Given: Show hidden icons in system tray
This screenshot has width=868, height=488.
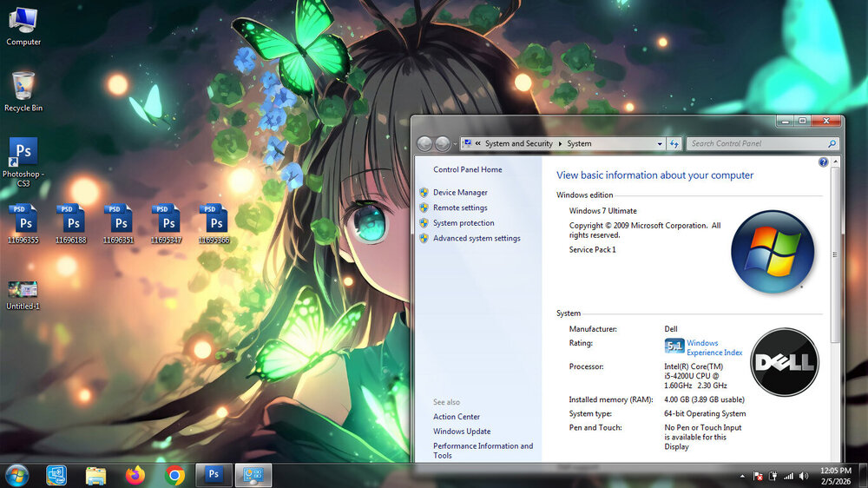Looking at the screenshot, I should pos(743,476).
